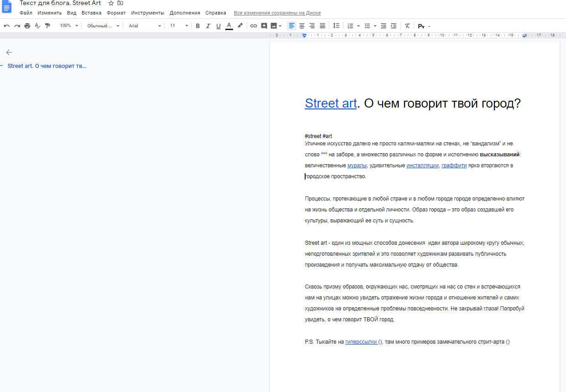Screen dimensions: 566x392
Task: Decrease the paragraph indent
Action: pos(384,26)
